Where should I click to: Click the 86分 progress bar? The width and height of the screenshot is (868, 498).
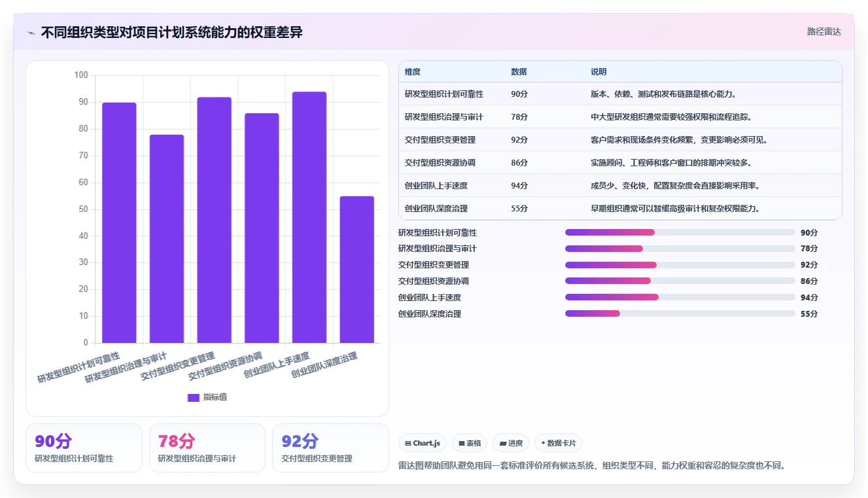click(x=680, y=281)
